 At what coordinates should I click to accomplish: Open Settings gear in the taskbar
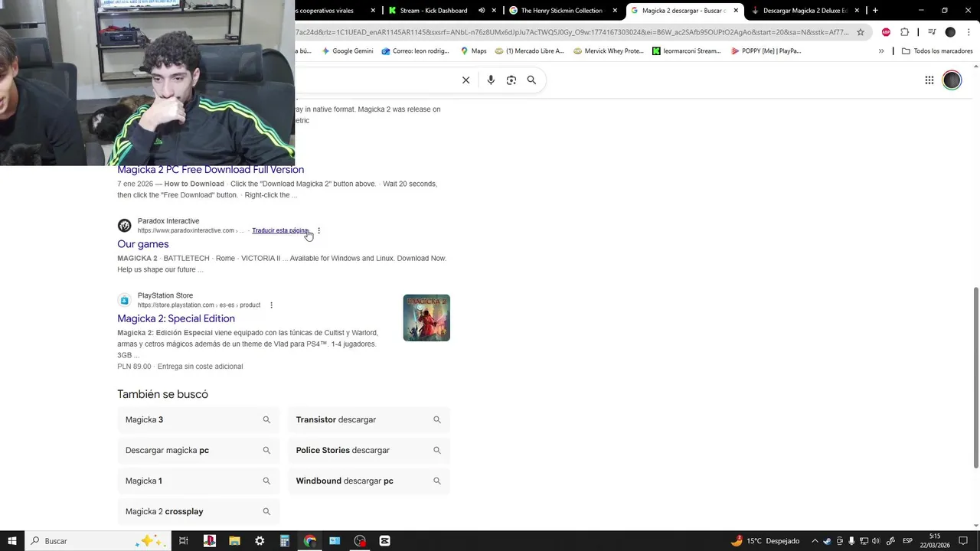[260, 541]
